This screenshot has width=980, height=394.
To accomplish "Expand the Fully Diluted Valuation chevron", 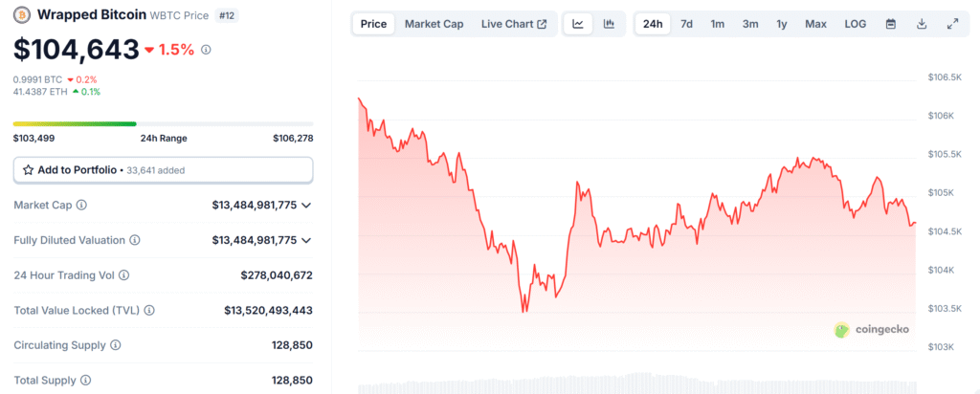I will click(x=306, y=240).
